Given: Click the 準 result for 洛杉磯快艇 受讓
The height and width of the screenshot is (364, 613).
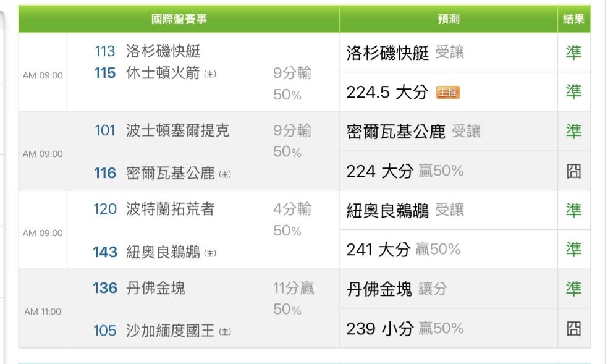Looking at the screenshot, I should [573, 53].
